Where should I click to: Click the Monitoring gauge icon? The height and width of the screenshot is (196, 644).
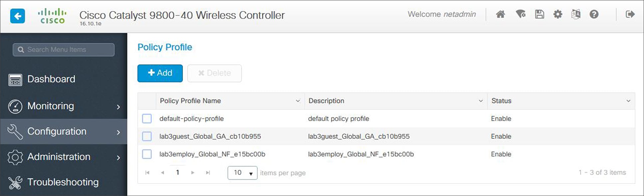pyautogui.click(x=15, y=106)
